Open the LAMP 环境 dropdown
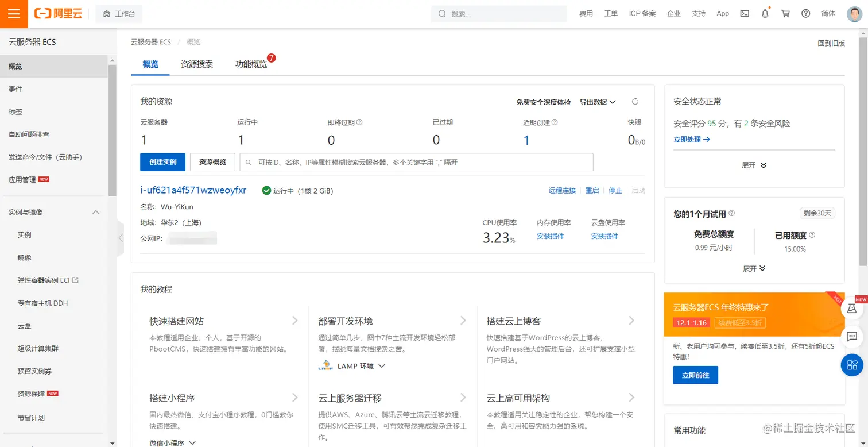This screenshot has width=868, height=447. [x=361, y=366]
